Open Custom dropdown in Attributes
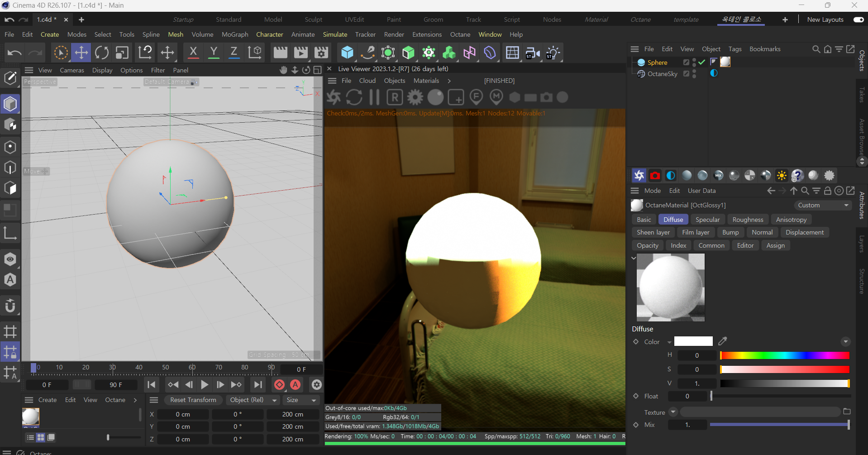This screenshot has height=455, width=868. [823, 205]
